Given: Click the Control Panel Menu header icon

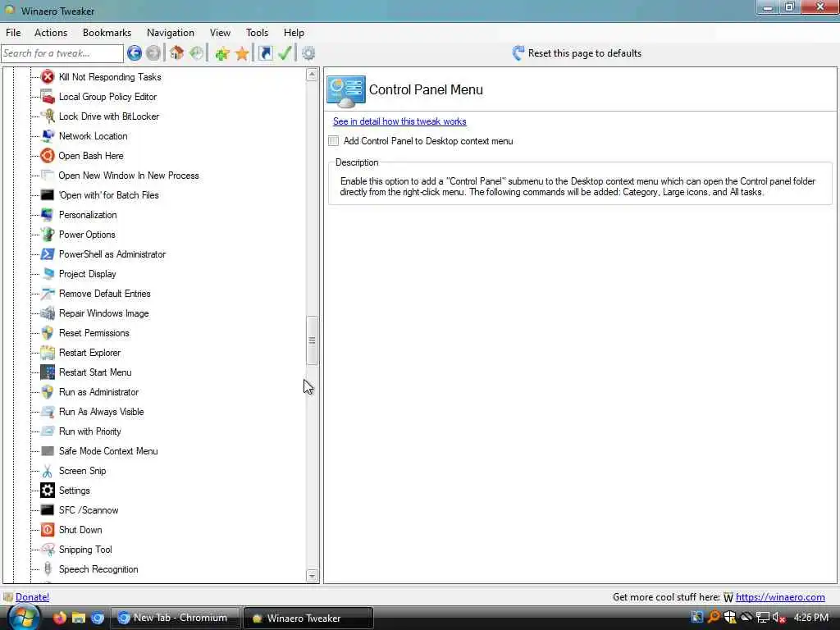Looking at the screenshot, I should pyautogui.click(x=346, y=91).
